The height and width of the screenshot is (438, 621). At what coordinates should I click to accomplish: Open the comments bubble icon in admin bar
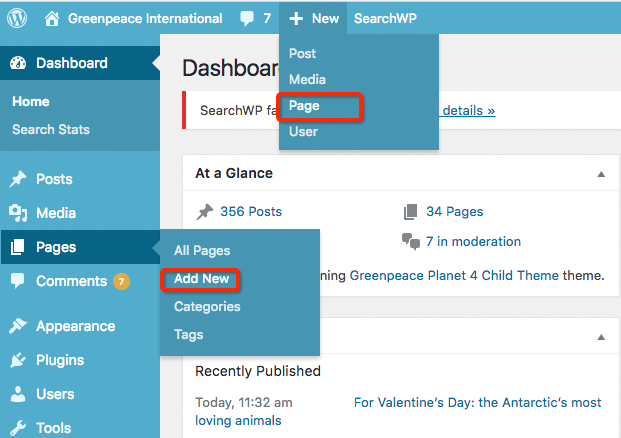pyautogui.click(x=247, y=18)
